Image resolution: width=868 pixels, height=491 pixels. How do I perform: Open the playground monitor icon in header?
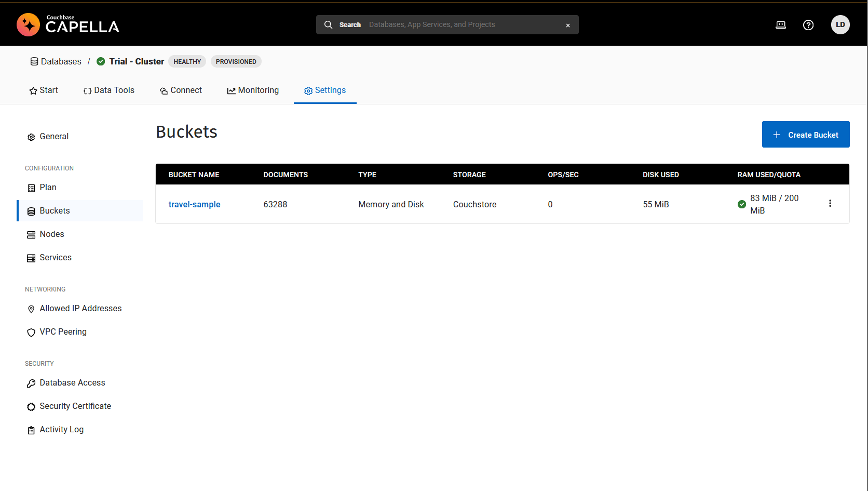781,25
